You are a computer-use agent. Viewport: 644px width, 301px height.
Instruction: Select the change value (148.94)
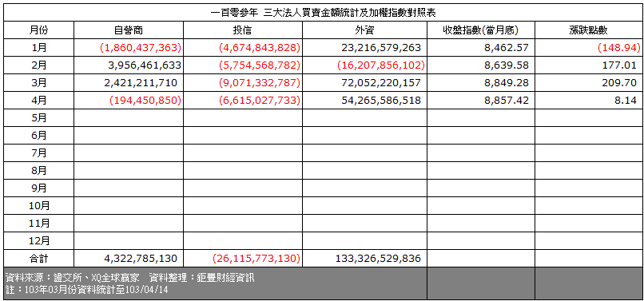pyautogui.click(x=619, y=48)
